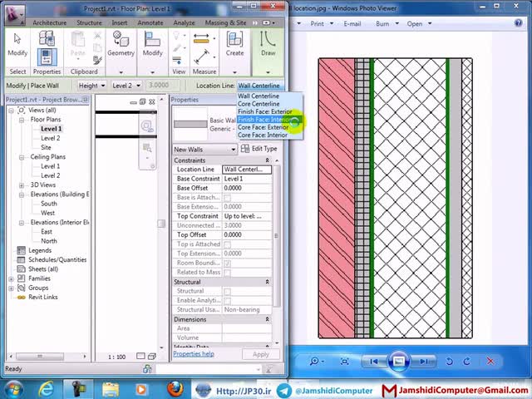Open the Height dropdown in options bar
This screenshot has width=532, height=399.
pyautogui.click(x=91, y=86)
